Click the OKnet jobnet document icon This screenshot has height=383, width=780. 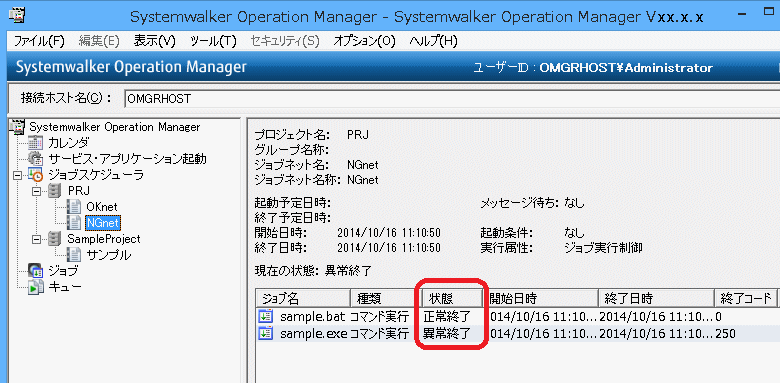(x=74, y=207)
